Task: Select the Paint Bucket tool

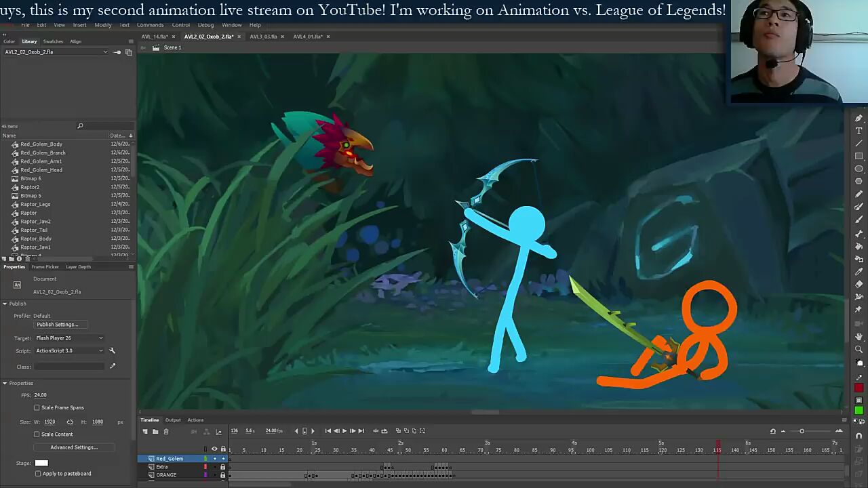Action: pos(859,246)
